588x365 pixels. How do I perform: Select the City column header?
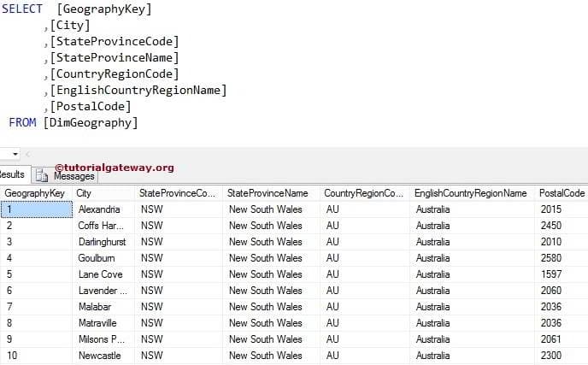(84, 193)
